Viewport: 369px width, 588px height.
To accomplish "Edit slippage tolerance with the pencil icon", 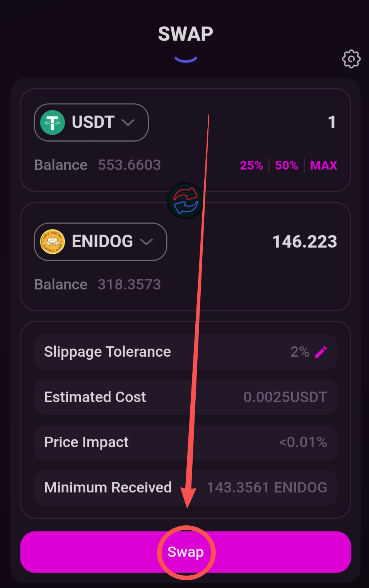I will point(321,352).
